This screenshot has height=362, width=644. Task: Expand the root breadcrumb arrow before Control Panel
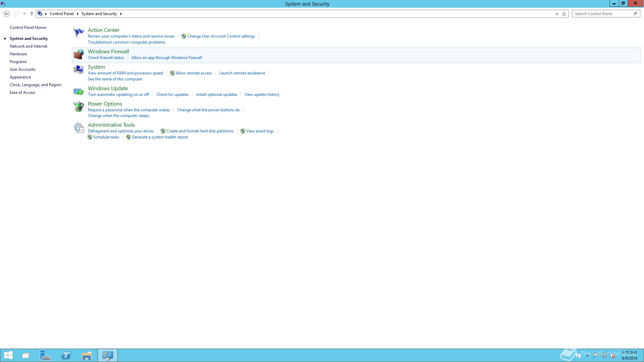coord(46,14)
